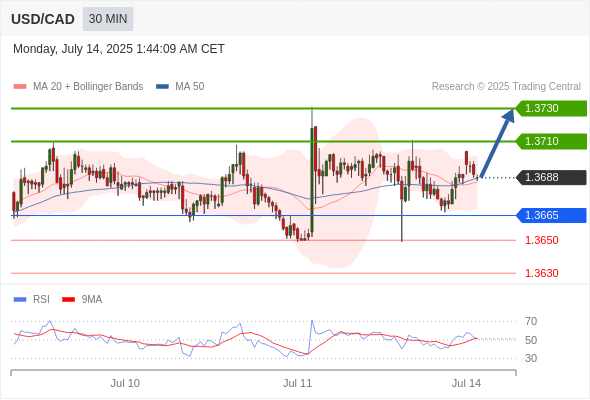
Task: Toggle the MA 50 legend label
Action: [190, 87]
